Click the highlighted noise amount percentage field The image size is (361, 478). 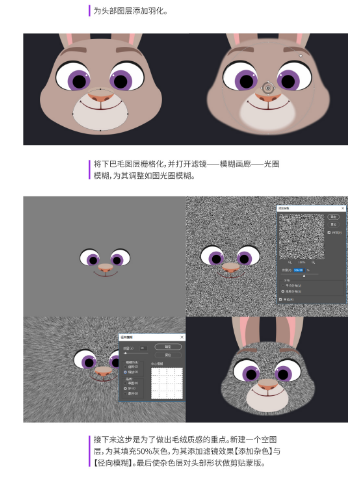click(x=300, y=270)
